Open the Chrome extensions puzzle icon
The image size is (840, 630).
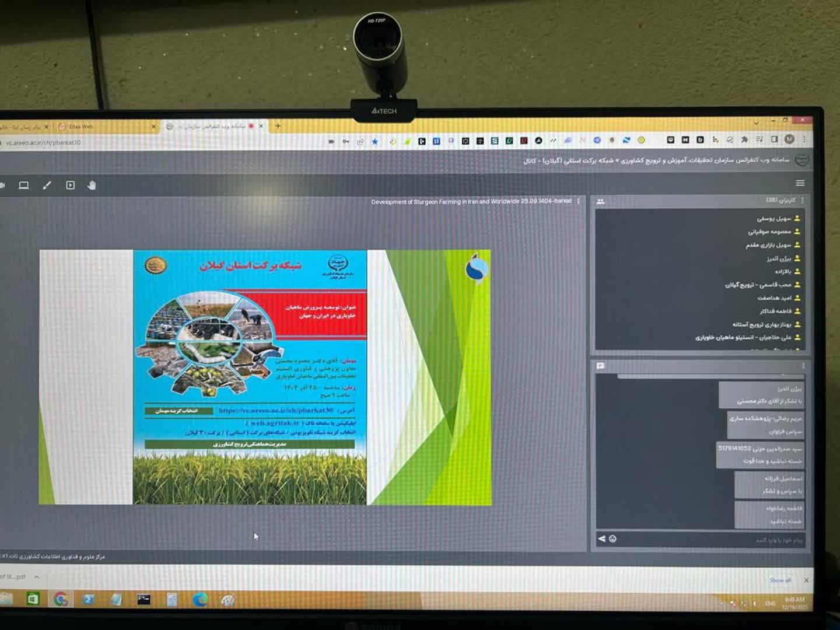[x=744, y=139]
